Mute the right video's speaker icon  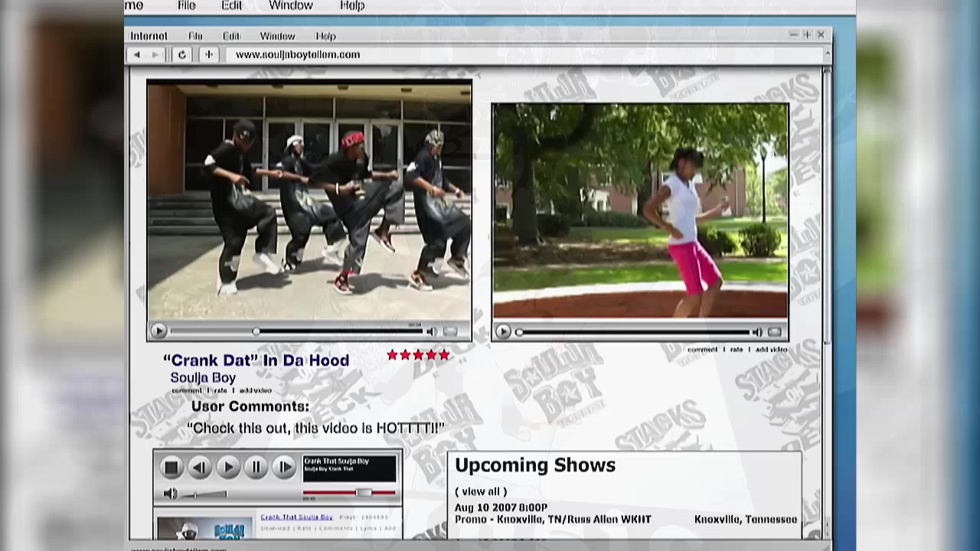[x=757, y=332]
